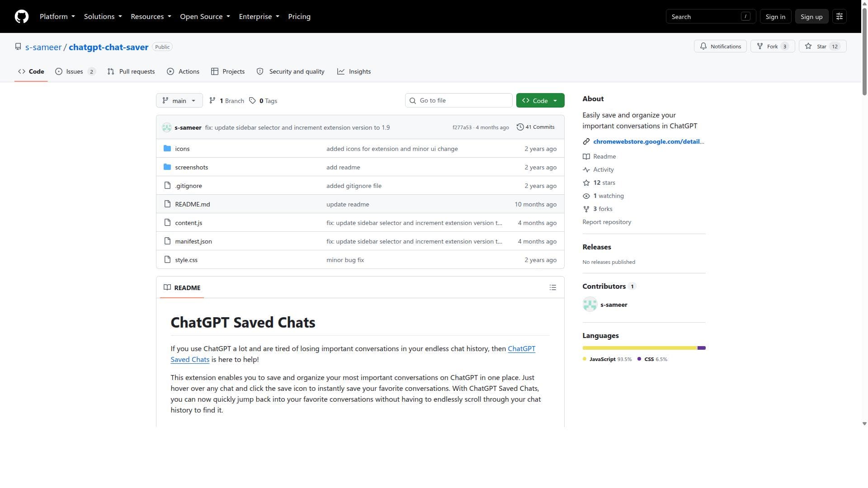
Task: Open the Pricing link
Action: 299,17
